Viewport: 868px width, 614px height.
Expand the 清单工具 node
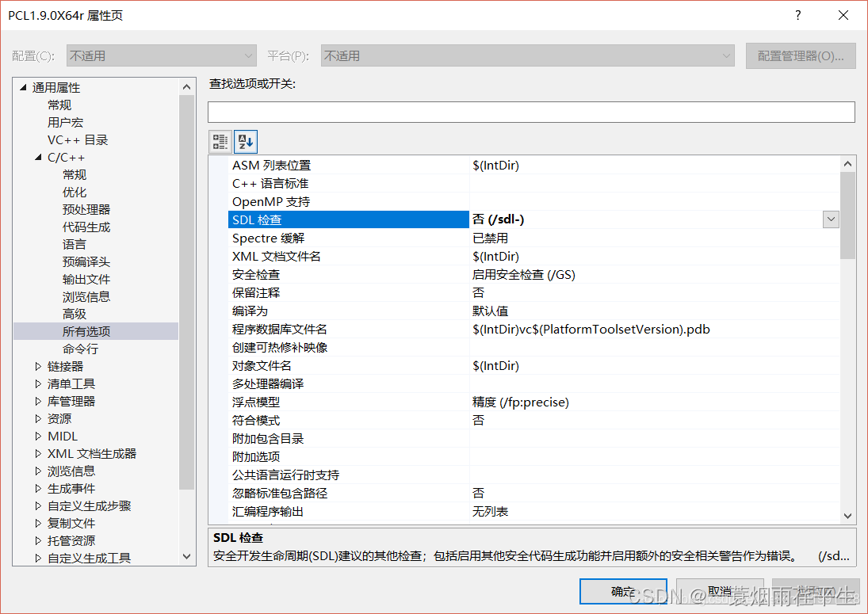[x=38, y=383]
